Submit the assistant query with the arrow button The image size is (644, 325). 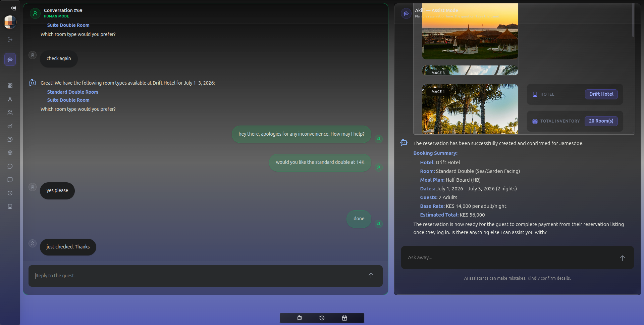[x=623, y=258]
